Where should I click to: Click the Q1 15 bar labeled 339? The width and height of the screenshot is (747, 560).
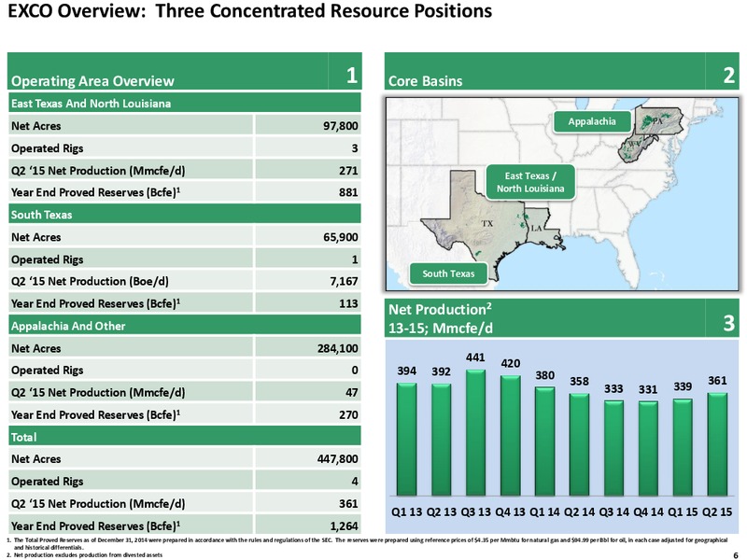click(x=683, y=447)
